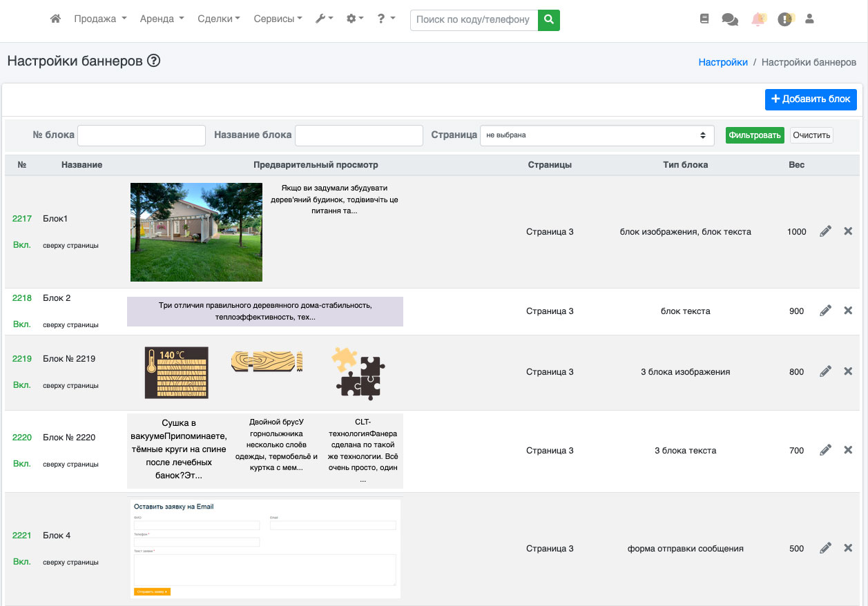Open the chat messages icon

click(729, 19)
